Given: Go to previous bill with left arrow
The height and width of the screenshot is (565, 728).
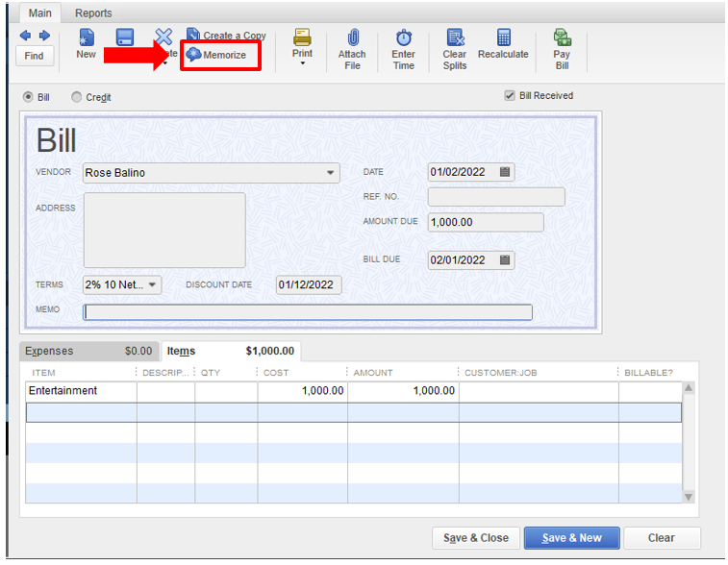Looking at the screenshot, I should [25, 36].
